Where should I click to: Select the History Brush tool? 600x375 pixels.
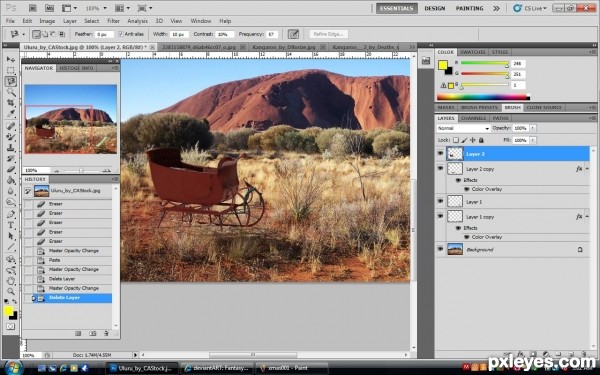point(11,158)
